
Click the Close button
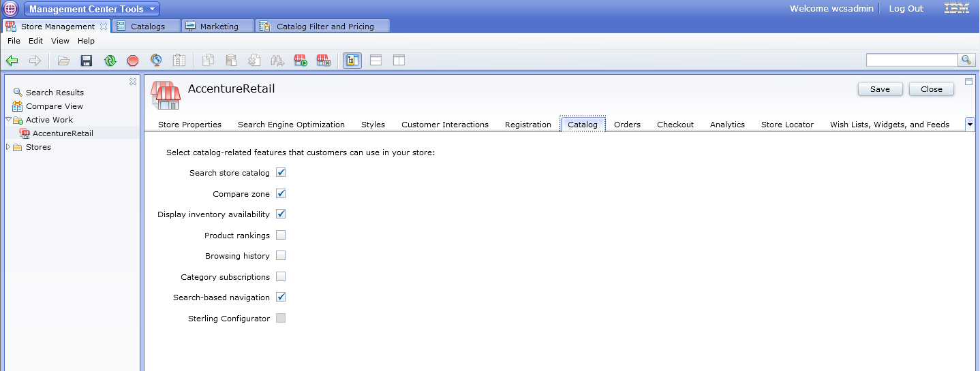click(x=931, y=89)
